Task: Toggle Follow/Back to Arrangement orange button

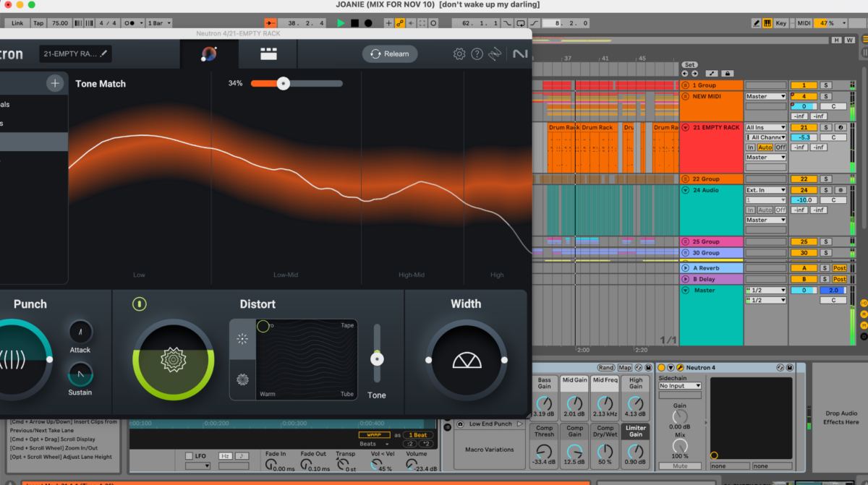Action: coord(271,23)
